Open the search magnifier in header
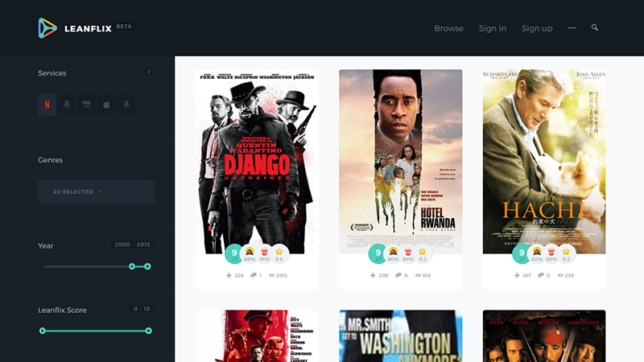 [594, 27]
